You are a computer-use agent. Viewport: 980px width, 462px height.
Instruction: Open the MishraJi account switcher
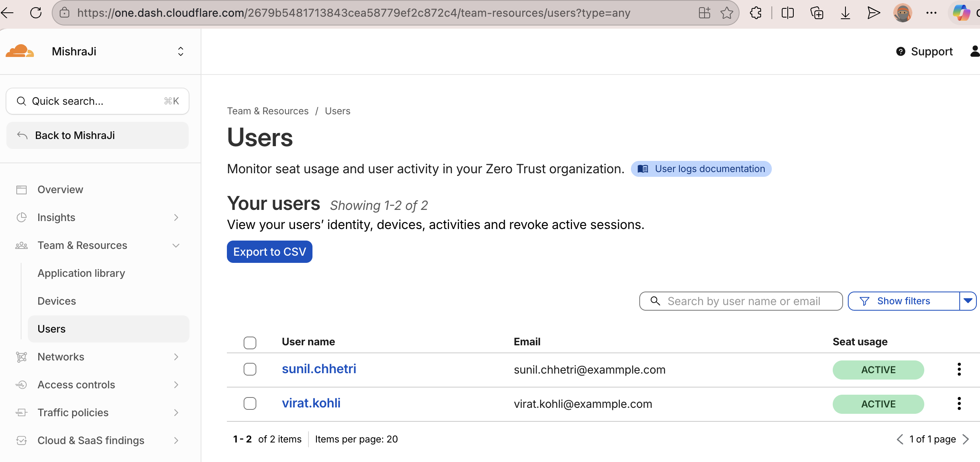(180, 51)
